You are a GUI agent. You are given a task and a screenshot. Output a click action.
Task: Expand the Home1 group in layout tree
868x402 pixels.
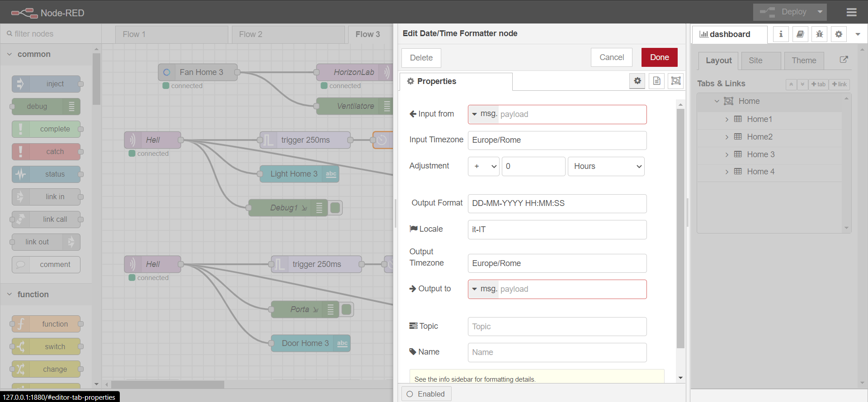pyautogui.click(x=727, y=119)
